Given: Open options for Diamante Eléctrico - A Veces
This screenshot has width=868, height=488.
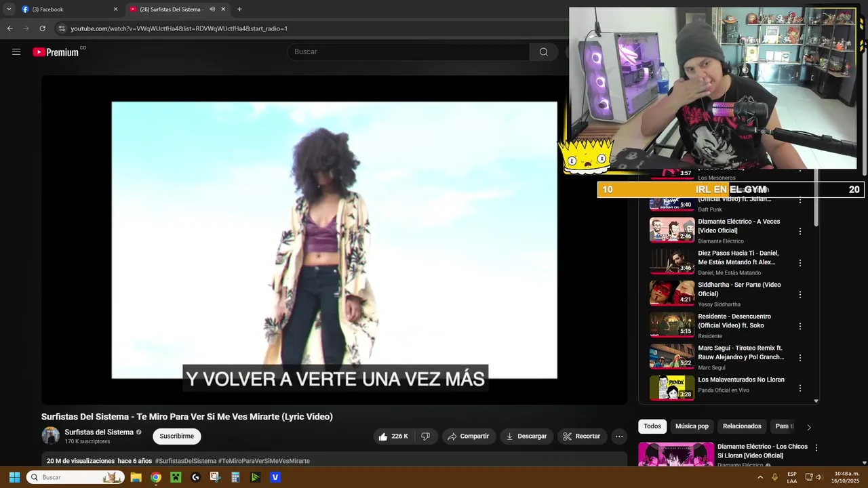Looking at the screenshot, I should point(800,231).
